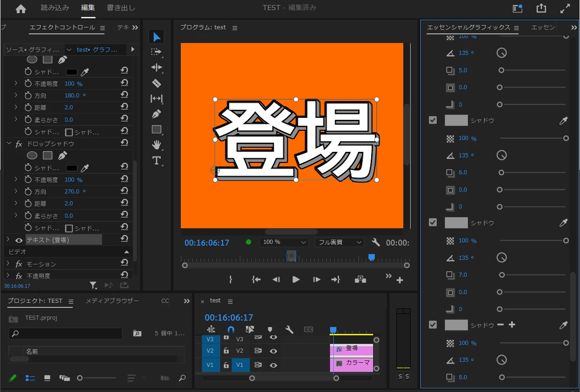Toggle V2 track output eye
580x392 pixels.
coord(273,351)
